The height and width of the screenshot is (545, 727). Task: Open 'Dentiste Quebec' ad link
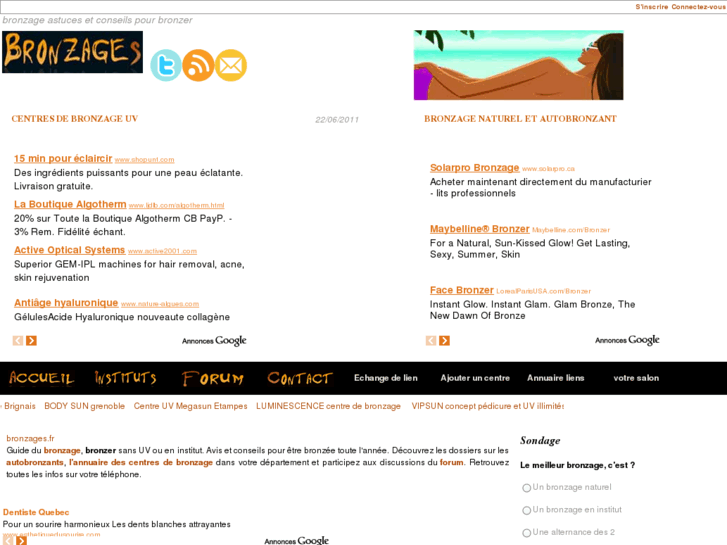pos(36,512)
